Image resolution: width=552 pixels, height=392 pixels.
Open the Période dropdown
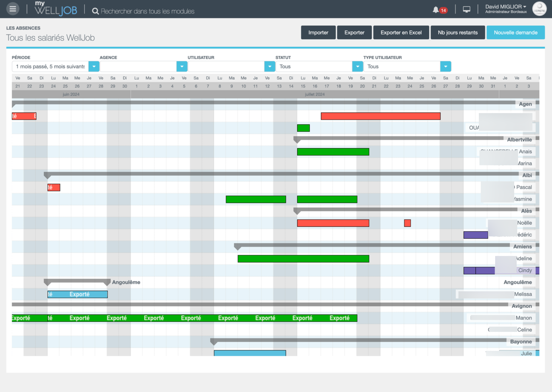click(94, 66)
